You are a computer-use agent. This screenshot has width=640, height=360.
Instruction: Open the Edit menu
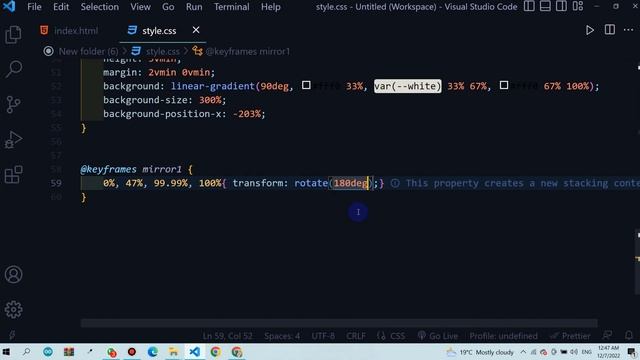click(61, 7)
